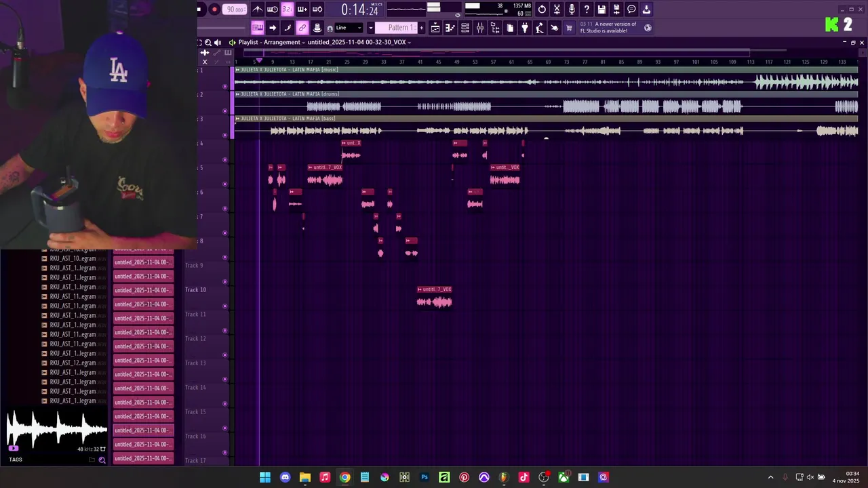
Task: Click the globe icon beside news panel
Action: click(648, 28)
